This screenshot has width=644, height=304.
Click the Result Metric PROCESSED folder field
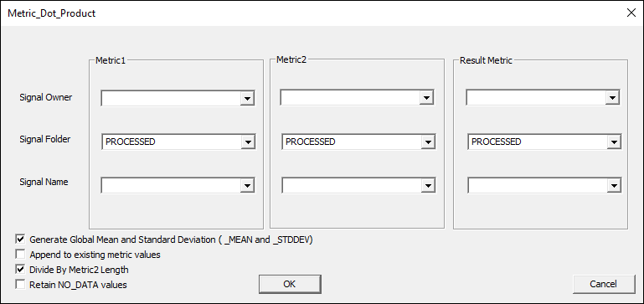(537, 142)
